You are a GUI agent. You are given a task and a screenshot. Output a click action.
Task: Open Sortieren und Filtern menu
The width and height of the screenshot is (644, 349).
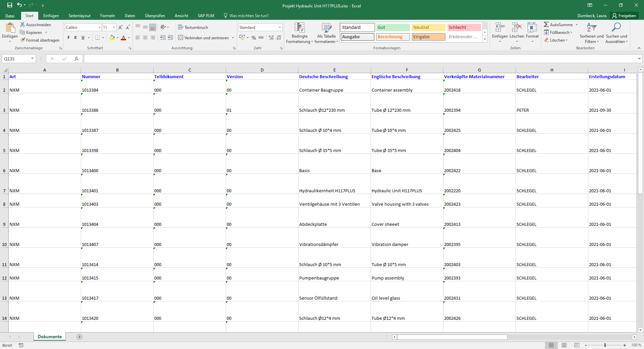pyautogui.click(x=592, y=33)
